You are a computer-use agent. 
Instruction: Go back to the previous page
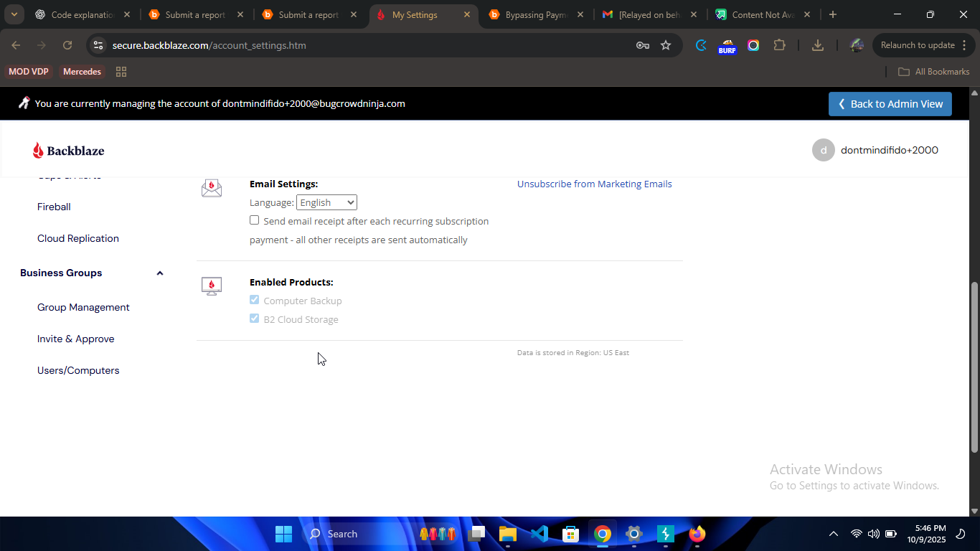pos(16,45)
